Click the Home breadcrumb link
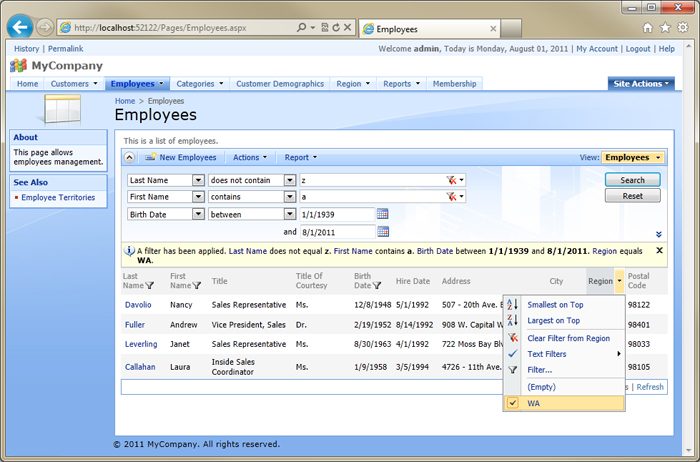Screen dimensions: 700x462 [x=125, y=101]
